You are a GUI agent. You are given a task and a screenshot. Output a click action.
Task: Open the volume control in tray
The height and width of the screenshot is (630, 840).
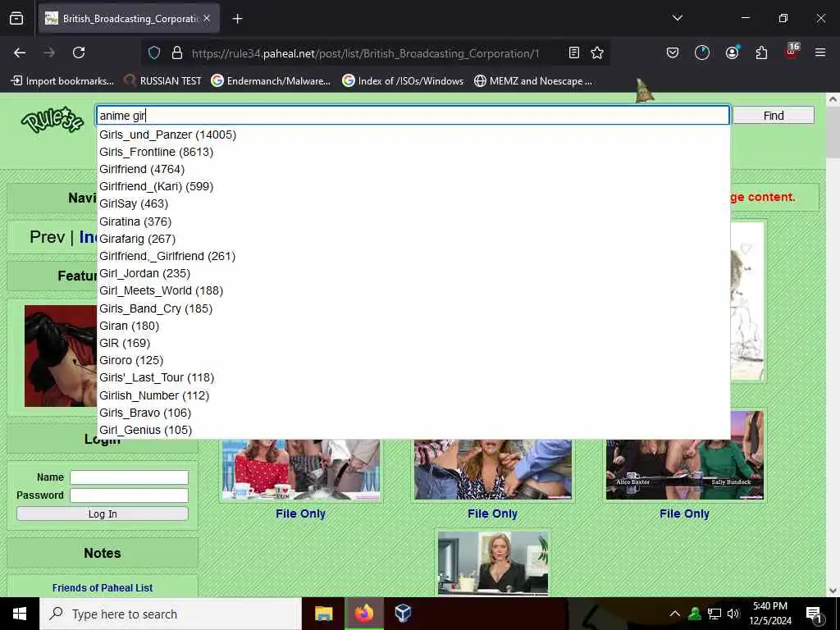733,614
